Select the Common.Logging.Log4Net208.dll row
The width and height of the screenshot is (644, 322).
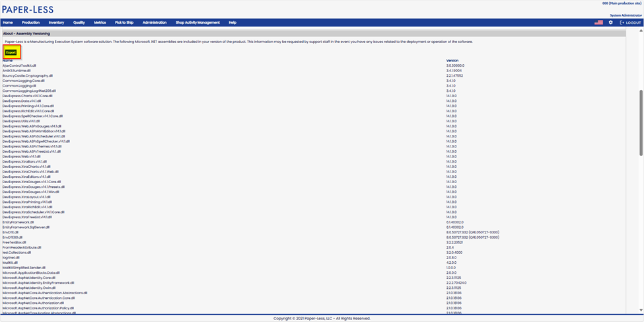(29, 91)
